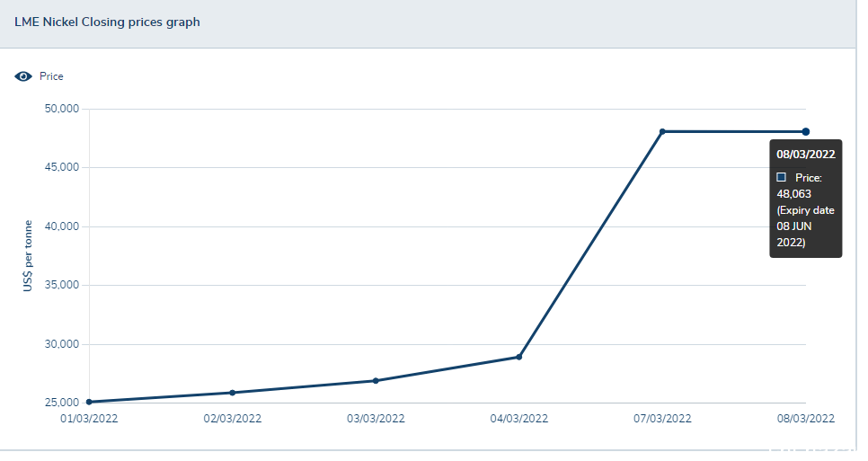Click the '40,000' y-axis label
868x461 pixels.
[62, 226]
